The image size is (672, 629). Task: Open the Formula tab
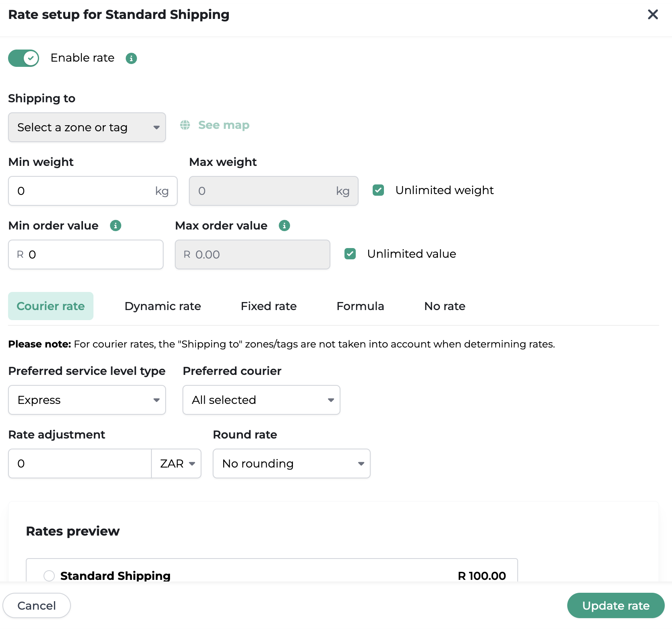360,306
